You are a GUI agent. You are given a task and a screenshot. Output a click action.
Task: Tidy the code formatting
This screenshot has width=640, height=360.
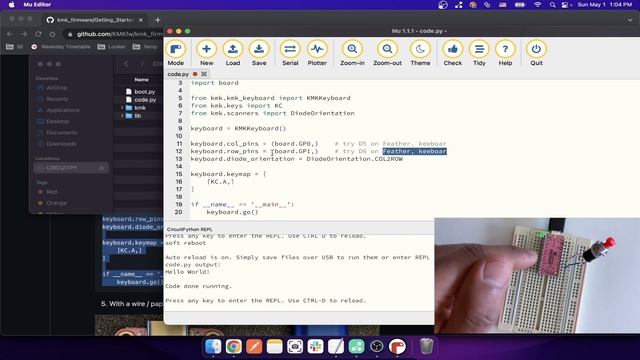[479, 53]
